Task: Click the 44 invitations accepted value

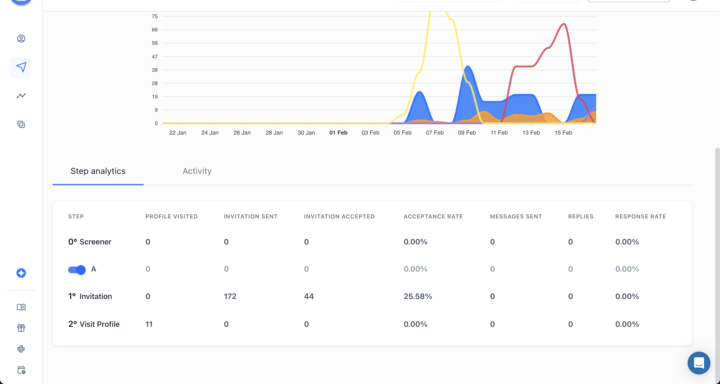Action: pos(309,296)
